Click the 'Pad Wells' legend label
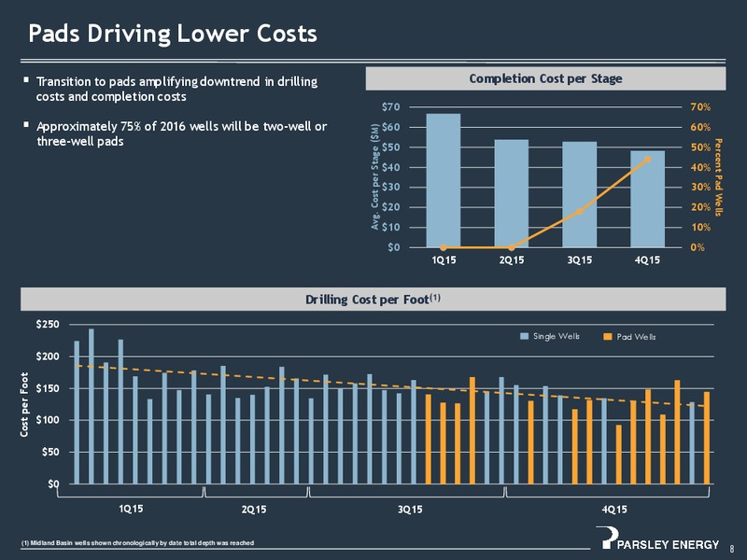 tap(636, 337)
